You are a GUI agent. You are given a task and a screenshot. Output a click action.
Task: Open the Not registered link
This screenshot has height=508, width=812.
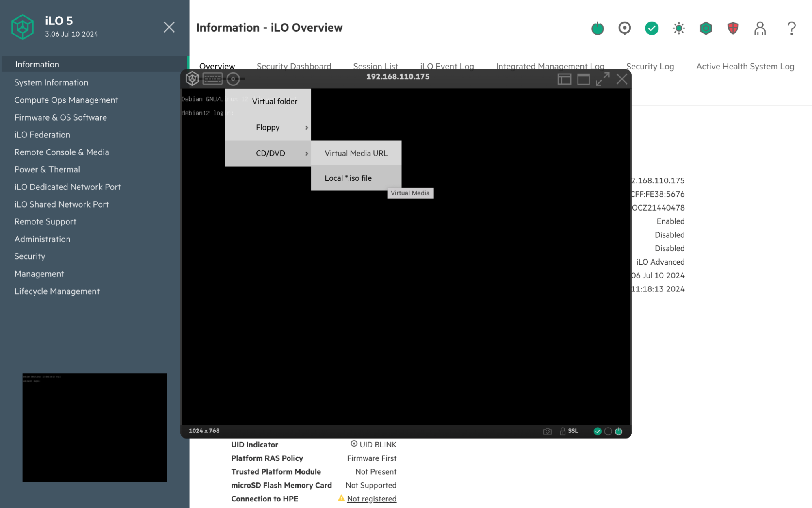371,499
